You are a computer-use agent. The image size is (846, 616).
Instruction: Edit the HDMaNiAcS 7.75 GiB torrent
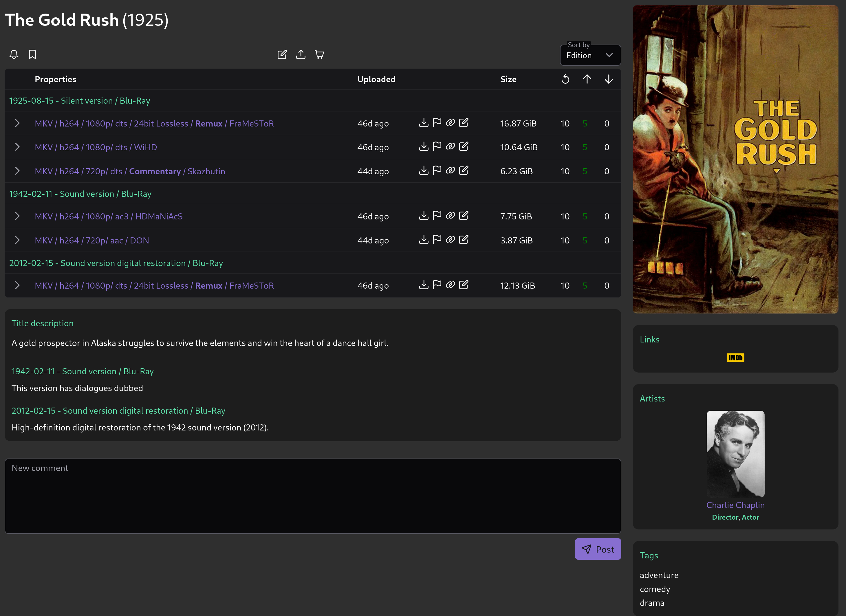click(x=464, y=216)
